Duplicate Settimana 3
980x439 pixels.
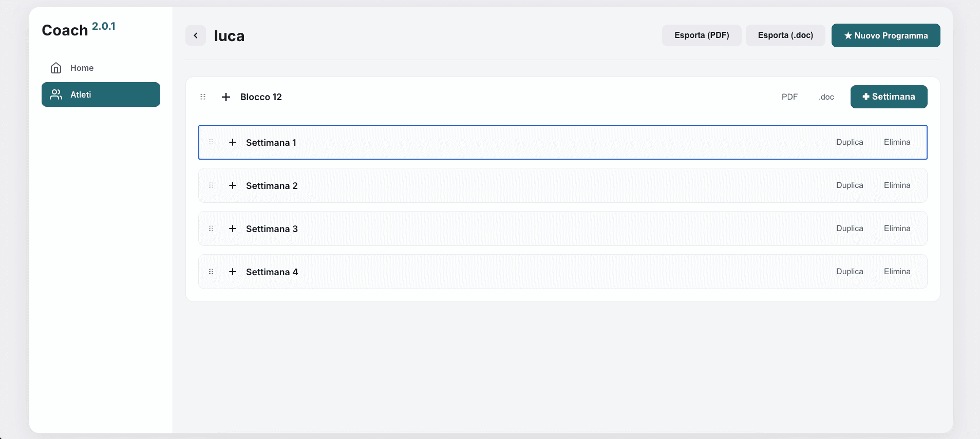pyautogui.click(x=850, y=228)
